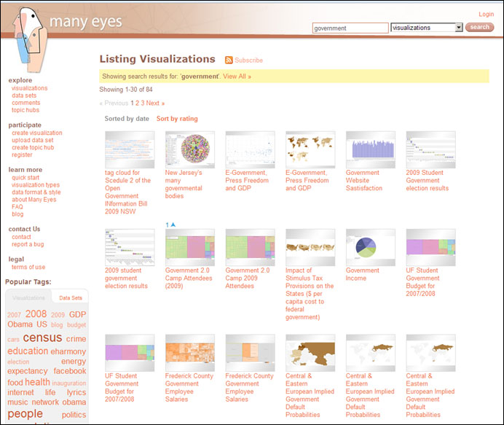Open the New Jersey governmental bodies bubble thumbnail
The width and height of the screenshot is (504, 425).
coord(190,149)
